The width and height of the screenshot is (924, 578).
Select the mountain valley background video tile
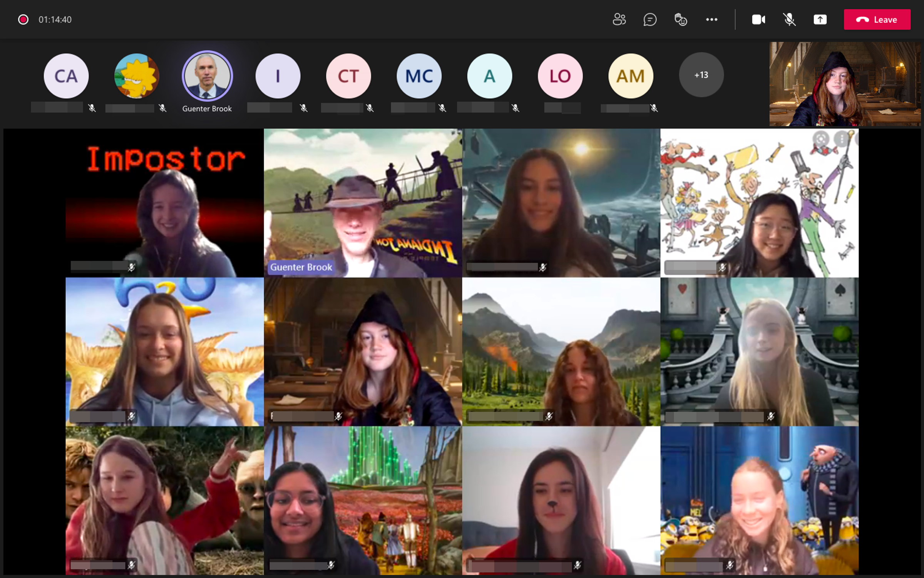click(561, 351)
